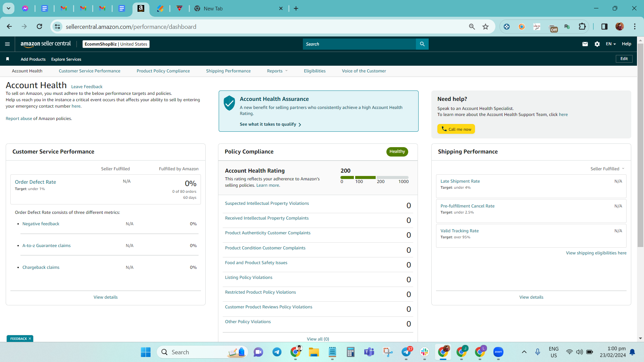The height and width of the screenshot is (362, 644).
Task: Open Telegram with 37 badge
Action: 406,352
